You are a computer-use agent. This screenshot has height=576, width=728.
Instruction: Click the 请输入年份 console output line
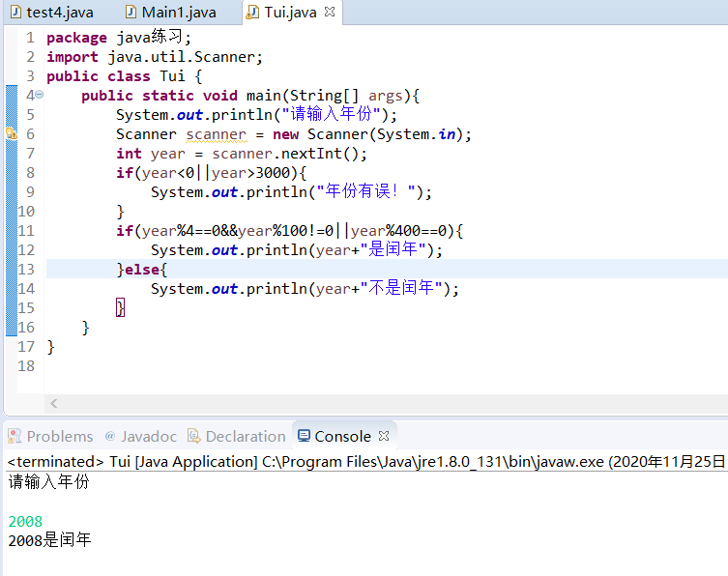tap(48, 482)
